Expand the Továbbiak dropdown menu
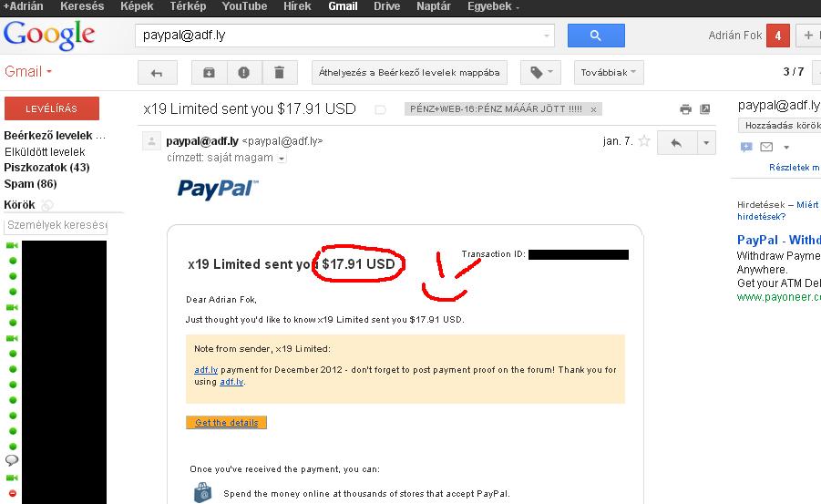Screen dimensions: 821x504 point(609,72)
